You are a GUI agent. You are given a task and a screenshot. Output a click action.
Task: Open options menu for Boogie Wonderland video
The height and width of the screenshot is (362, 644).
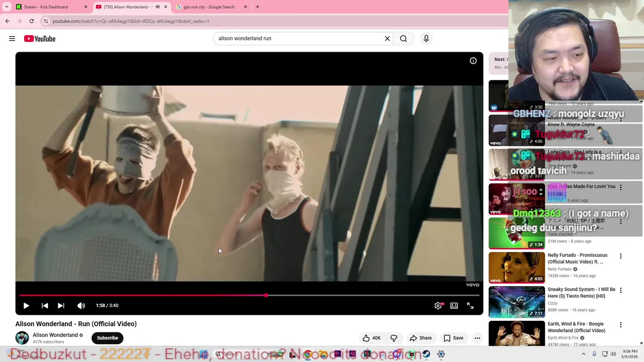(620, 325)
